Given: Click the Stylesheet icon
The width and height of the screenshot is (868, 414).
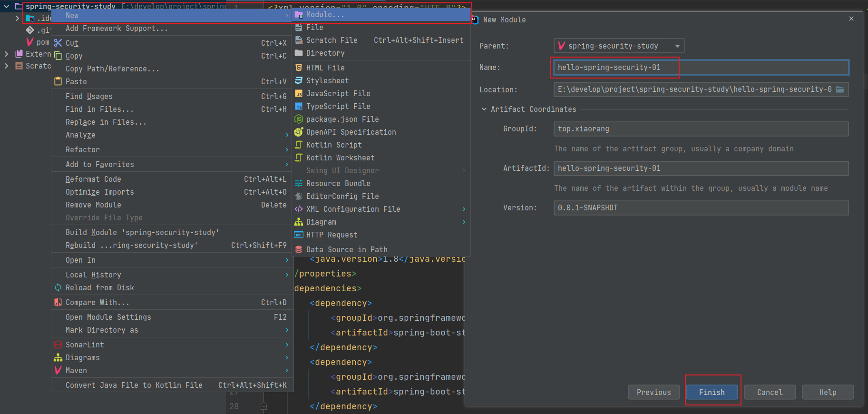Looking at the screenshot, I should pos(299,80).
